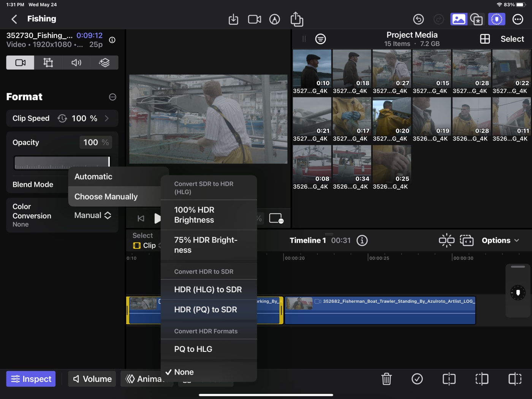Toggle the content browser with star icon

(x=477, y=19)
